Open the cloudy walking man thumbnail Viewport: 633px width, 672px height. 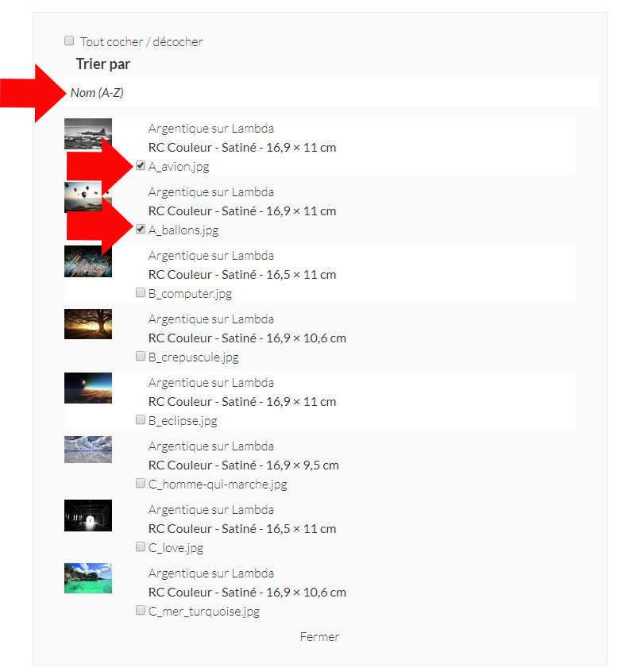(87, 450)
